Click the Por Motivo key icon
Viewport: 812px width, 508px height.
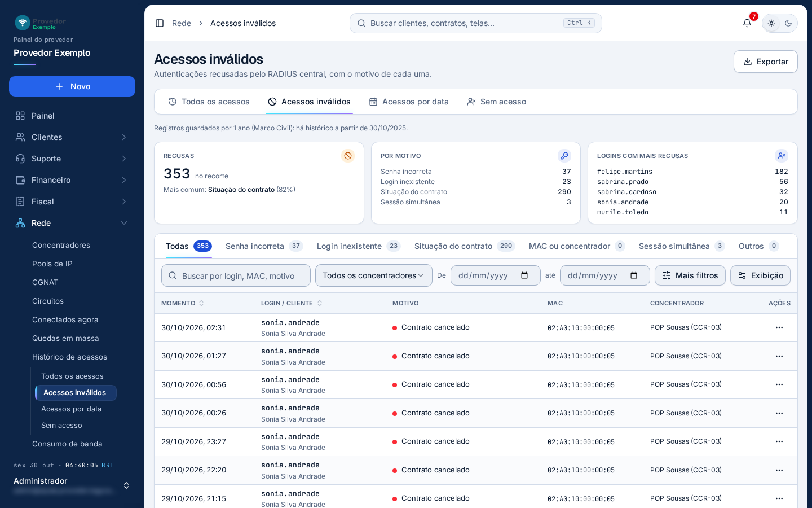click(564, 156)
